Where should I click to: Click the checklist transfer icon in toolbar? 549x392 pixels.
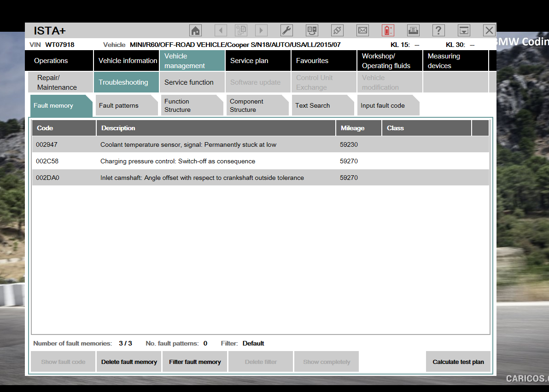tap(312, 31)
